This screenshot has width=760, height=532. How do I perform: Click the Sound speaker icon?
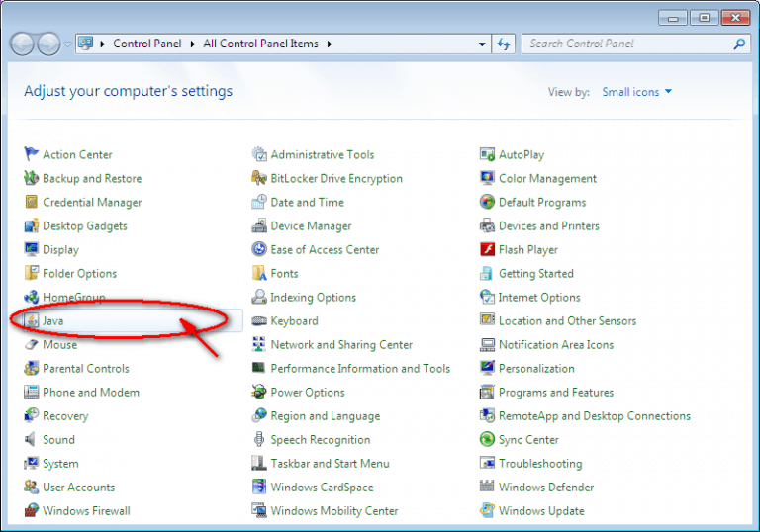[x=31, y=439]
